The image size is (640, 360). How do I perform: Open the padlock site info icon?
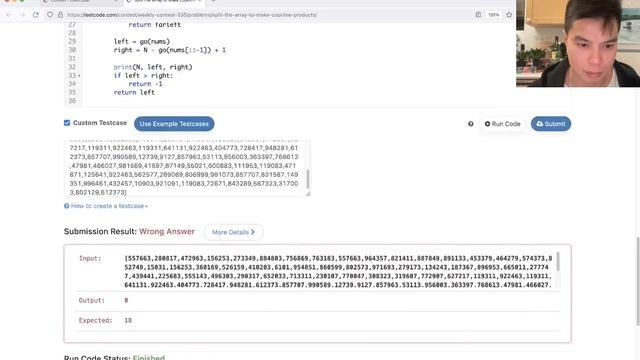[60, 15]
